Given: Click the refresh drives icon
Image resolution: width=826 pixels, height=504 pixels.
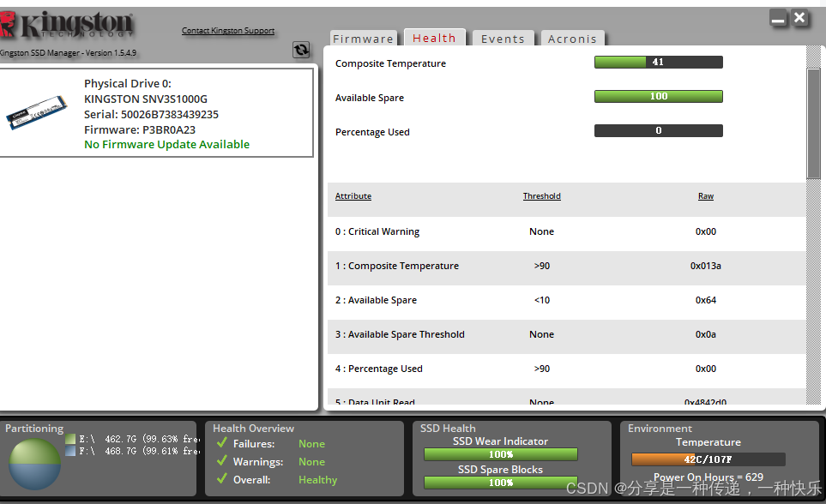Looking at the screenshot, I should click(x=301, y=50).
